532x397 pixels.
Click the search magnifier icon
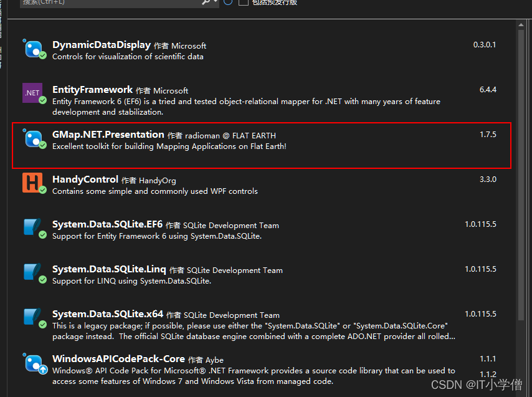pyautogui.click(x=206, y=2)
